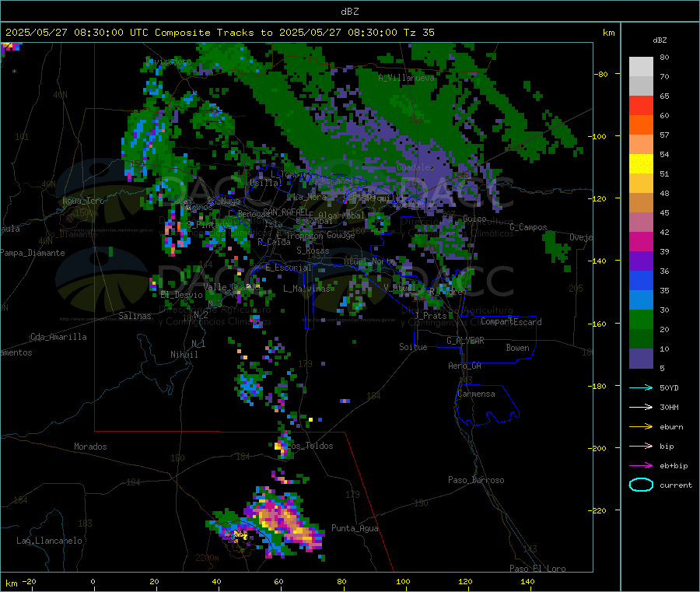
Task: Click the L_Malvinas map label
Action: (306, 289)
